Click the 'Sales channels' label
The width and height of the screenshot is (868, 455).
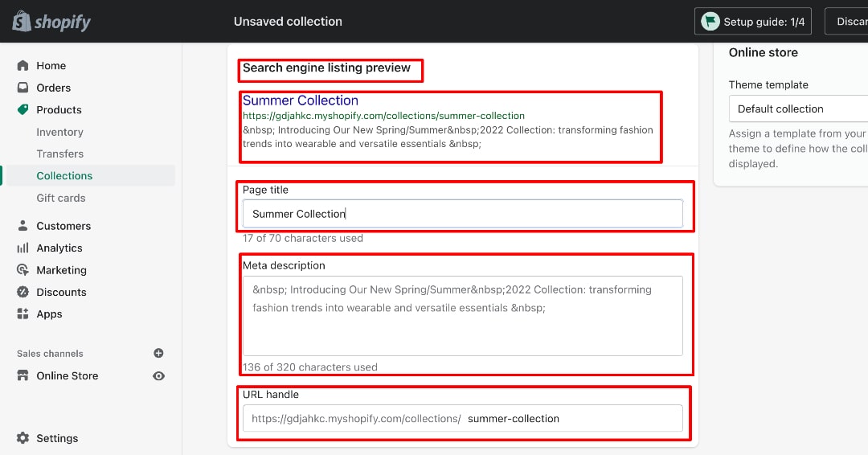(x=50, y=353)
